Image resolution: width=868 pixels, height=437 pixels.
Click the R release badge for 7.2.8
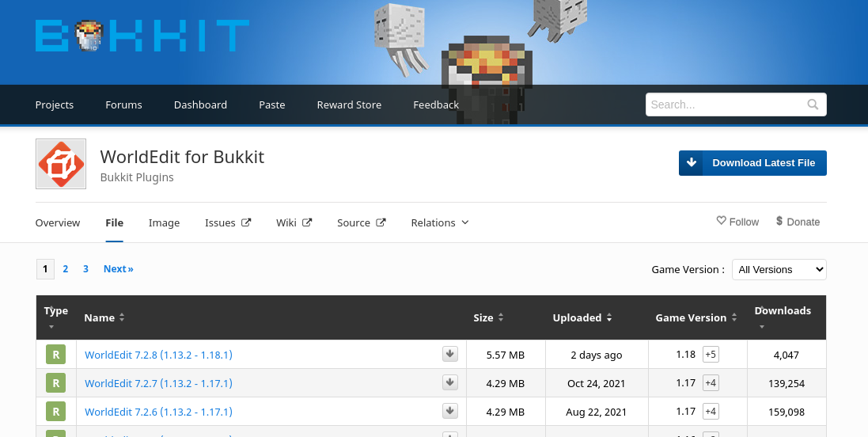click(56, 355)
